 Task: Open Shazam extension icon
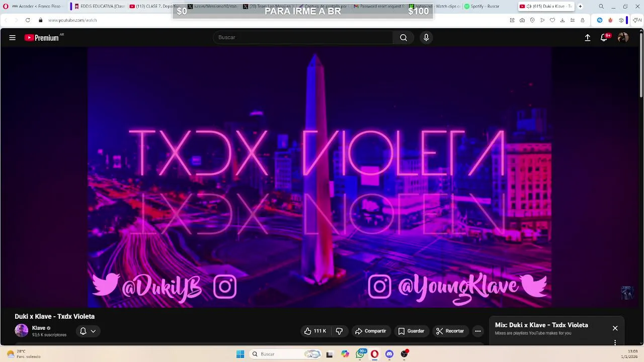point(600,20)
